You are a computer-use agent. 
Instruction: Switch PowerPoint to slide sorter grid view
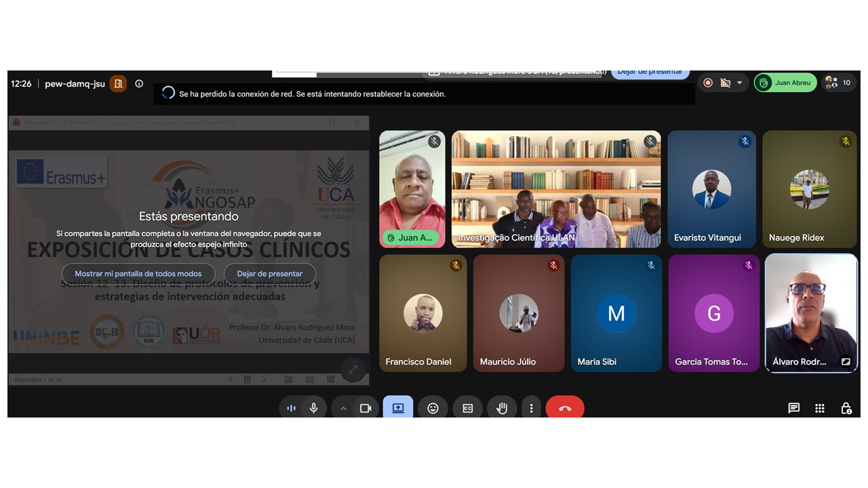tap(310, 380)
